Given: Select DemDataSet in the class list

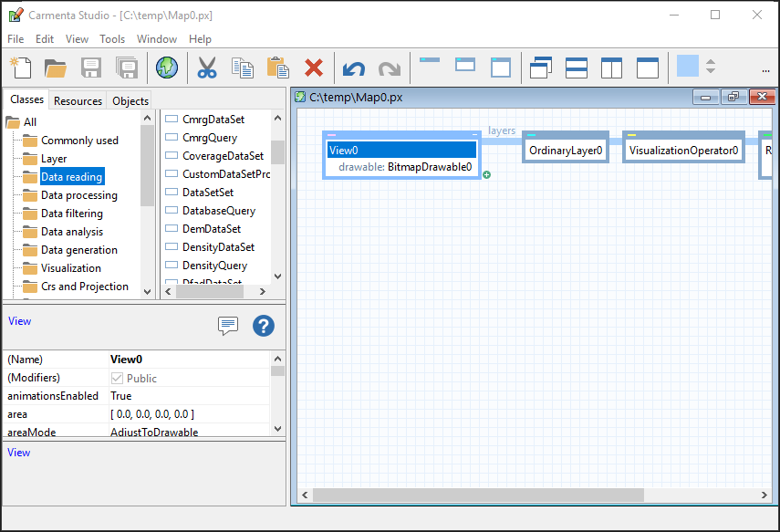Looking at the screenshot, I should click(x=212, y=229).
